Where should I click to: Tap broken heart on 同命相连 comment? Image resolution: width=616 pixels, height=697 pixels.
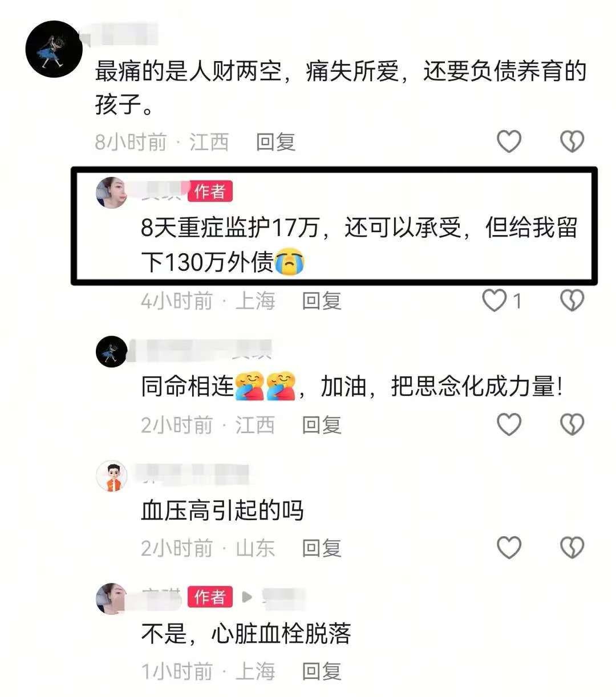click(572, 424)
